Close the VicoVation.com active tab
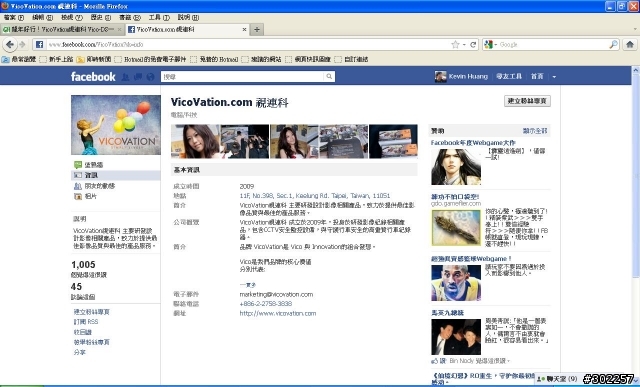The image size is (640, 387). [x=244, y=29]
